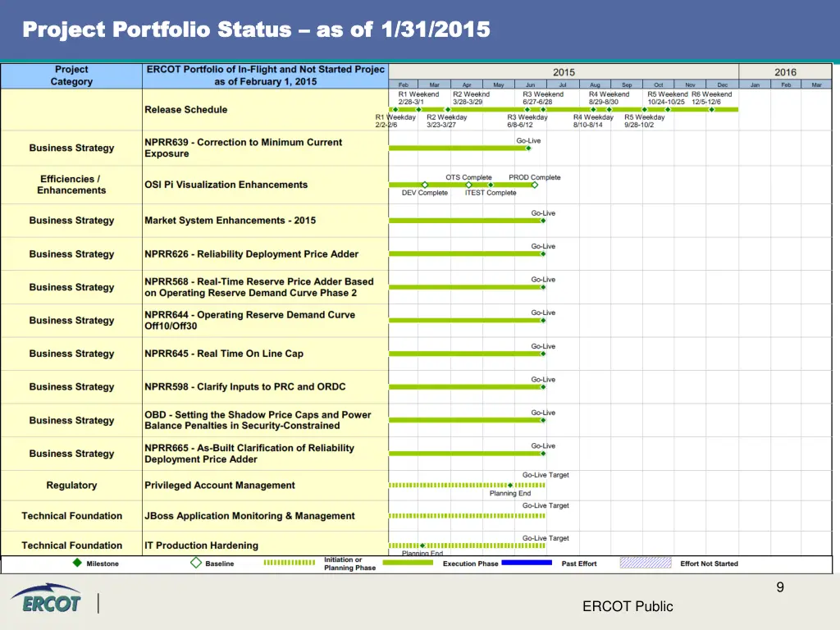Select the Release Schedule row label

pos(186,109)
